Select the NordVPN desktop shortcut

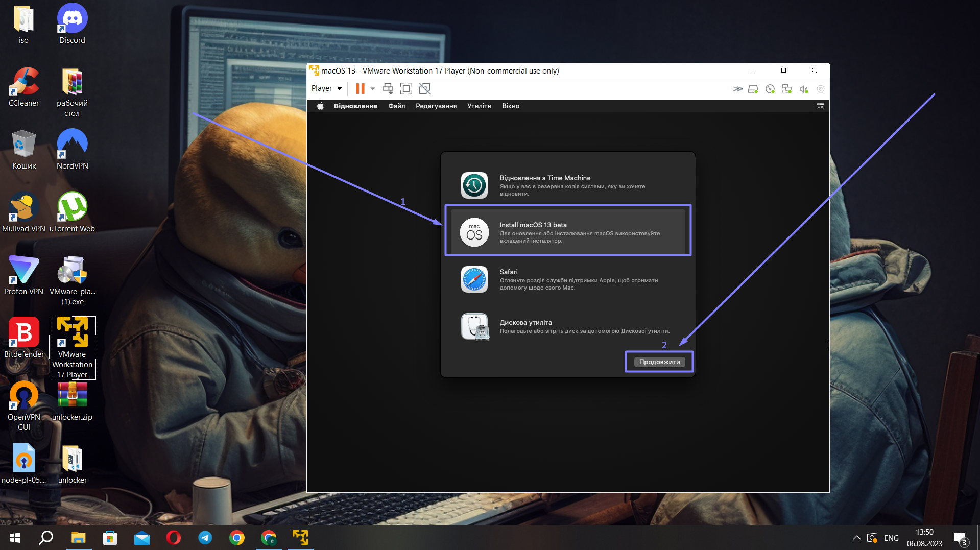coord(72,150)
